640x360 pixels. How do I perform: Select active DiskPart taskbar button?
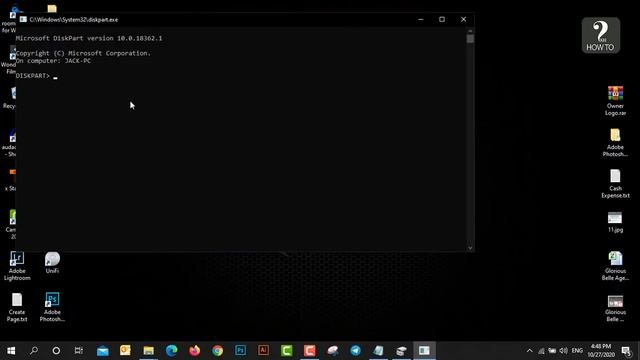424,351
